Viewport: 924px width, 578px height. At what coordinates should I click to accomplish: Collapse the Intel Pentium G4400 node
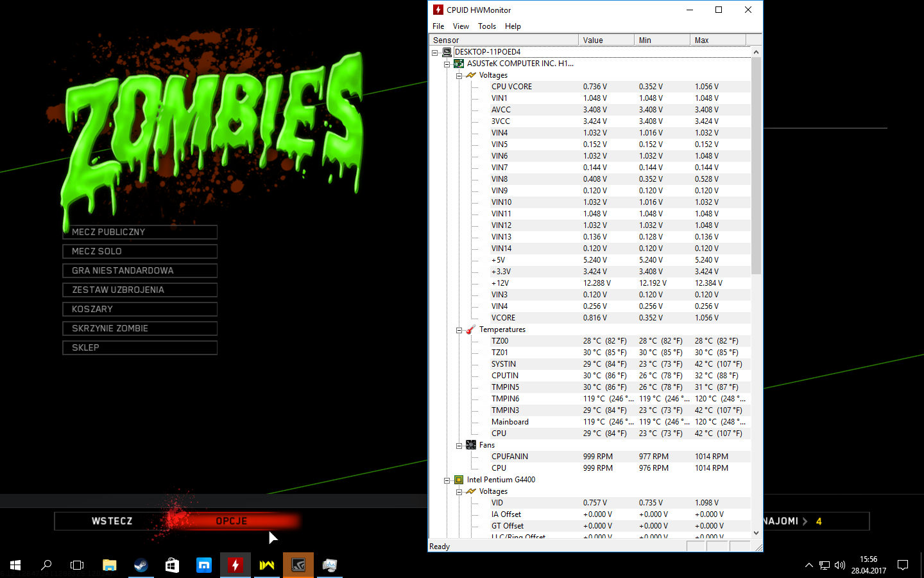coord(447,480)
